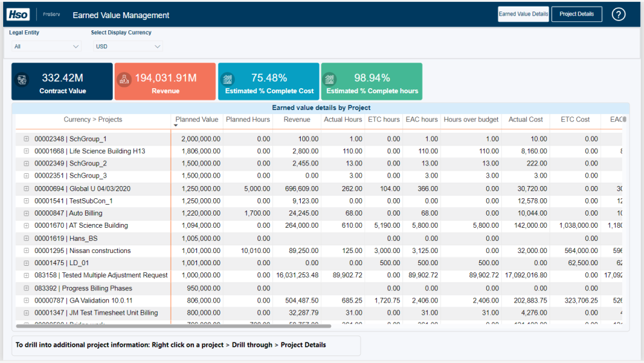The width and height of the screenshot is (644, 363).
Task: Sort by the Actual Hours column header
Action: coord(343,120)
